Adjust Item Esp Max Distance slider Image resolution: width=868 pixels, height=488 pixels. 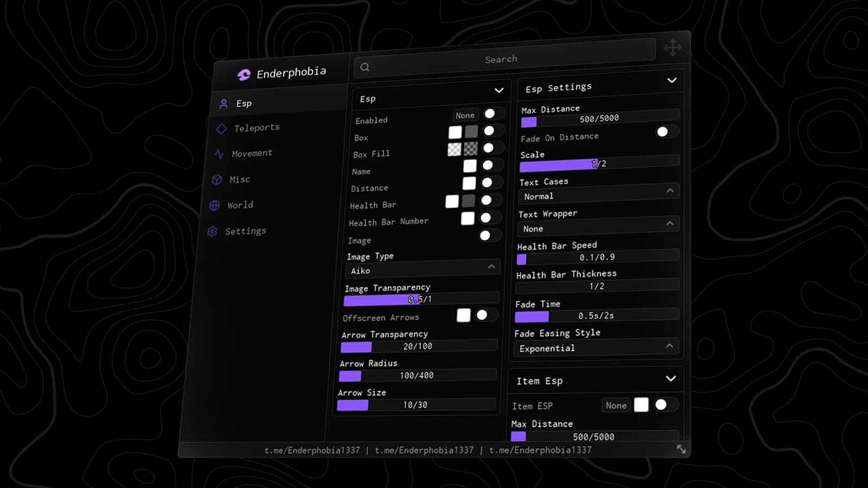595,436
